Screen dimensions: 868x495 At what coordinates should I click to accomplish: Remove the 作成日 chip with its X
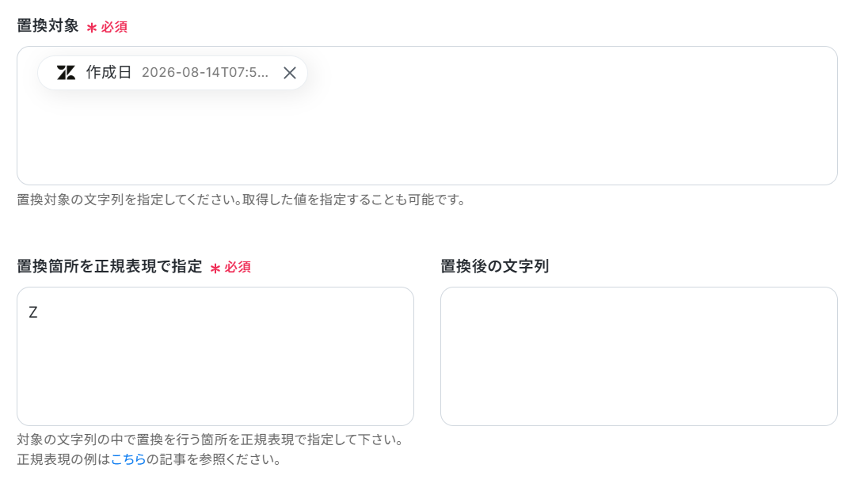[290, 73]
